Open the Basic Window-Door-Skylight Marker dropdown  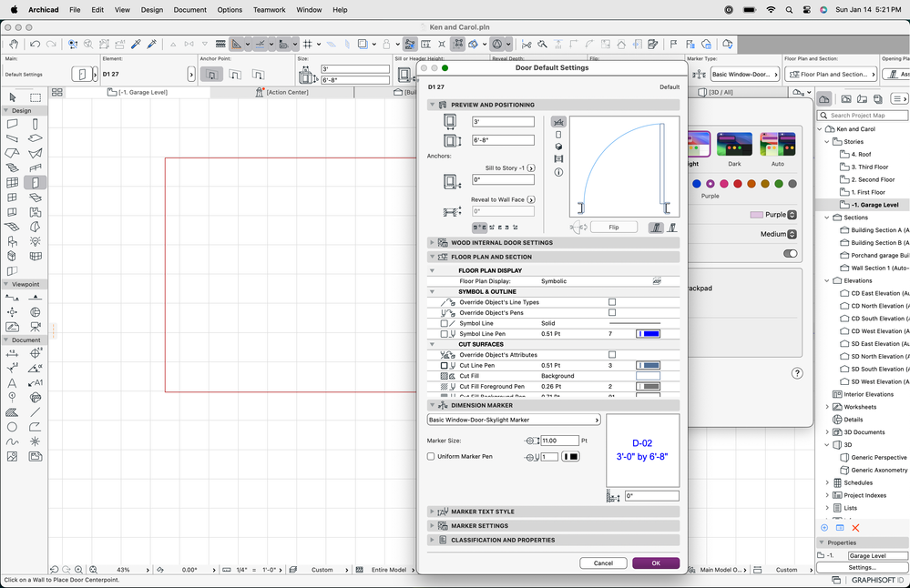click(x=514, y=420)
